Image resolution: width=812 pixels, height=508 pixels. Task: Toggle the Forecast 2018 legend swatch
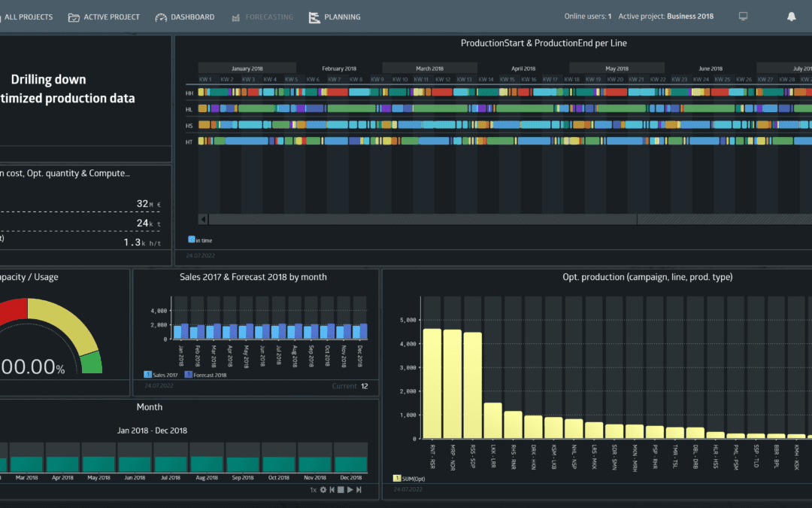189,374
